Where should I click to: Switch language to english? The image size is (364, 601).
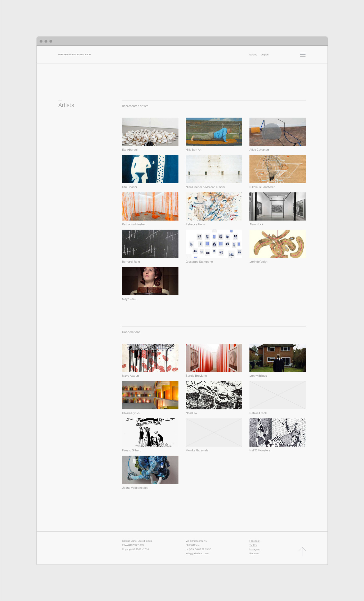click(265, 55)
